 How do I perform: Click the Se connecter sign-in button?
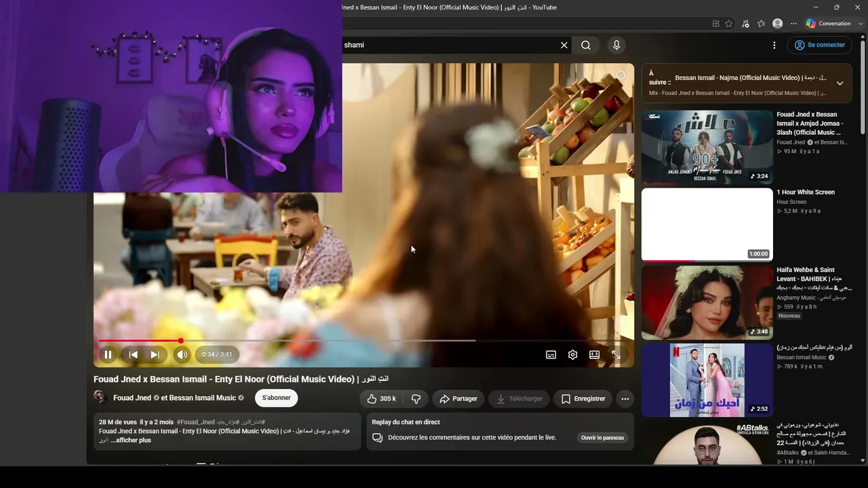[819, 45]
